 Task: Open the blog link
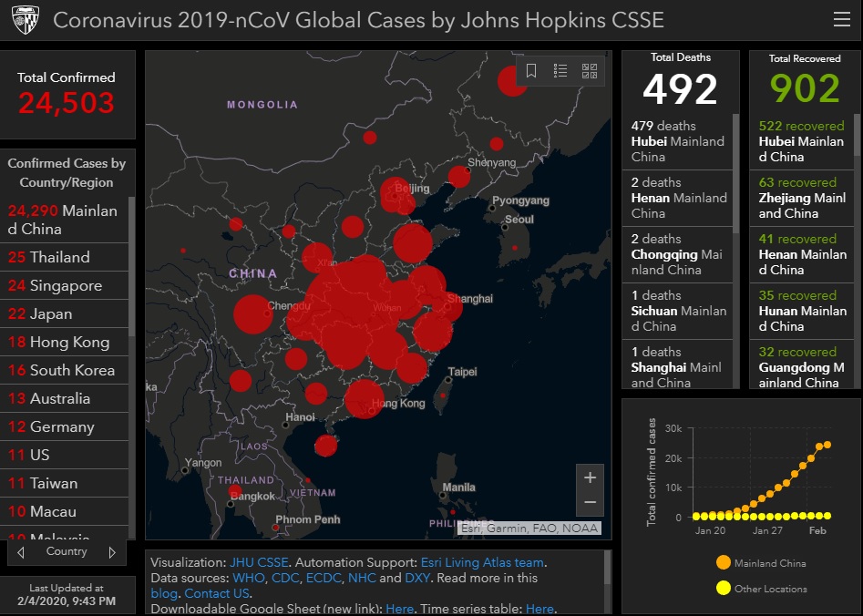(164, 593)
